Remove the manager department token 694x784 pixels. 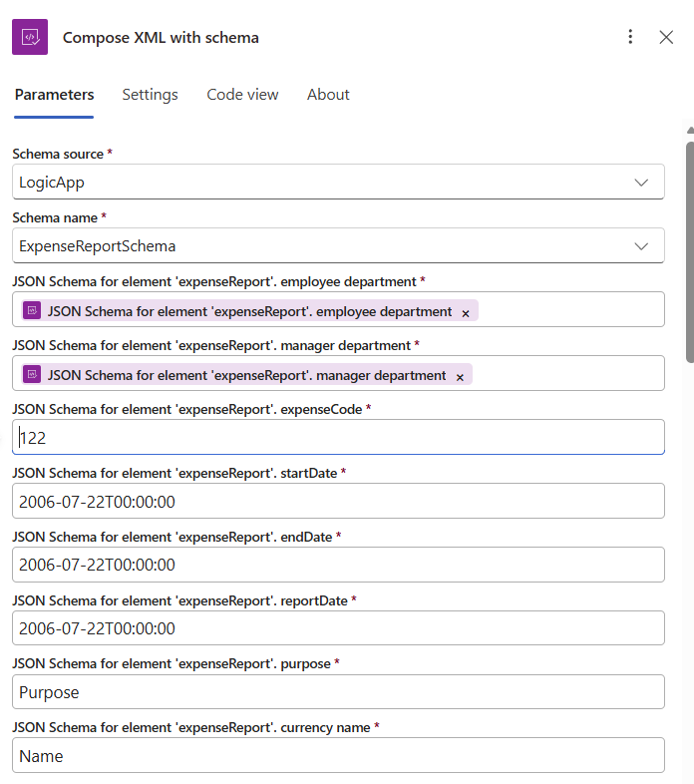[x=460, y=376]
